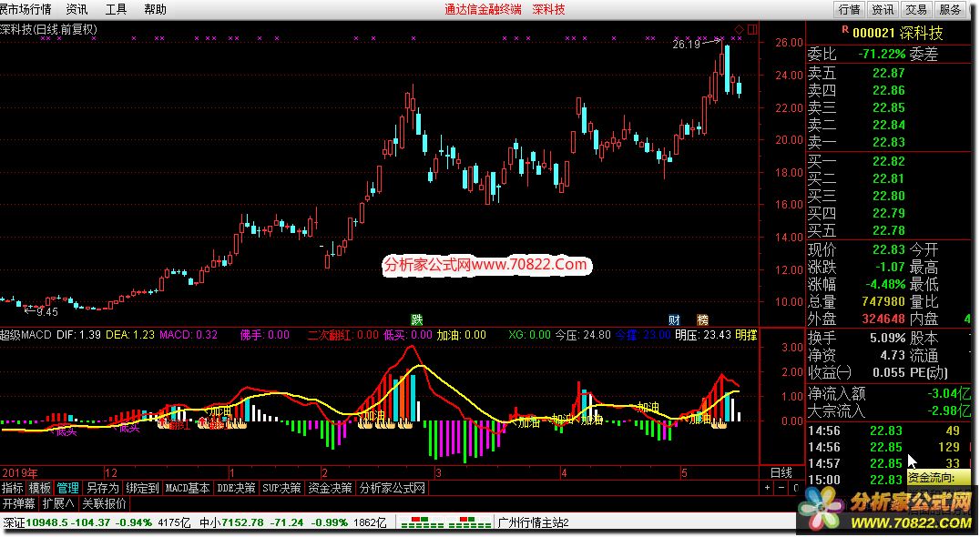Select the 管理 tab
This screenshot has height=537, width=980.
[x=68, y=488]
